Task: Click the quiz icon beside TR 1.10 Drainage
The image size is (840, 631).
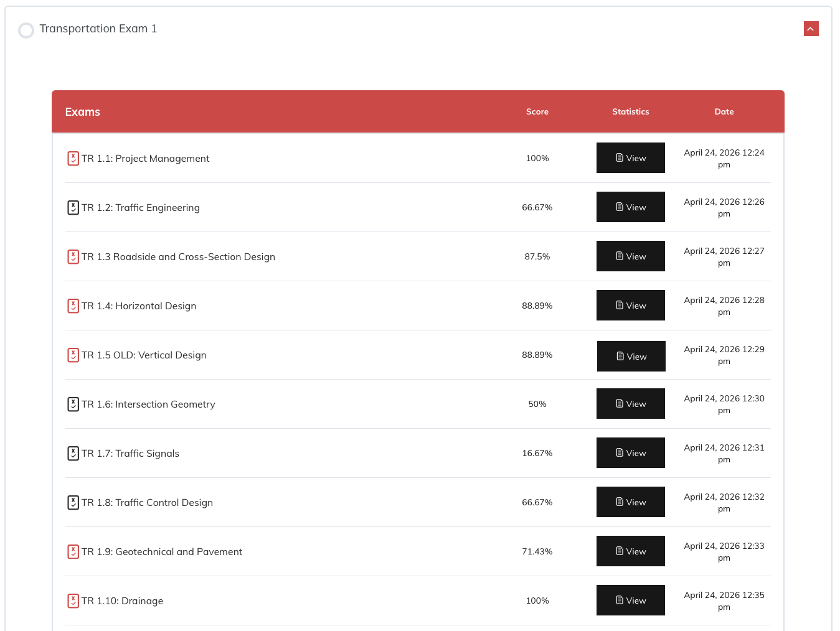Action: (73, 601)
